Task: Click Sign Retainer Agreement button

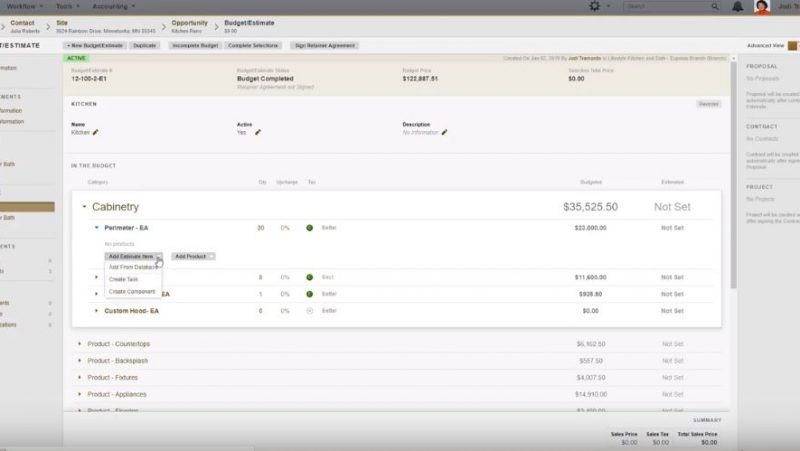Action: pyautogui.click(x=322, y=46)
